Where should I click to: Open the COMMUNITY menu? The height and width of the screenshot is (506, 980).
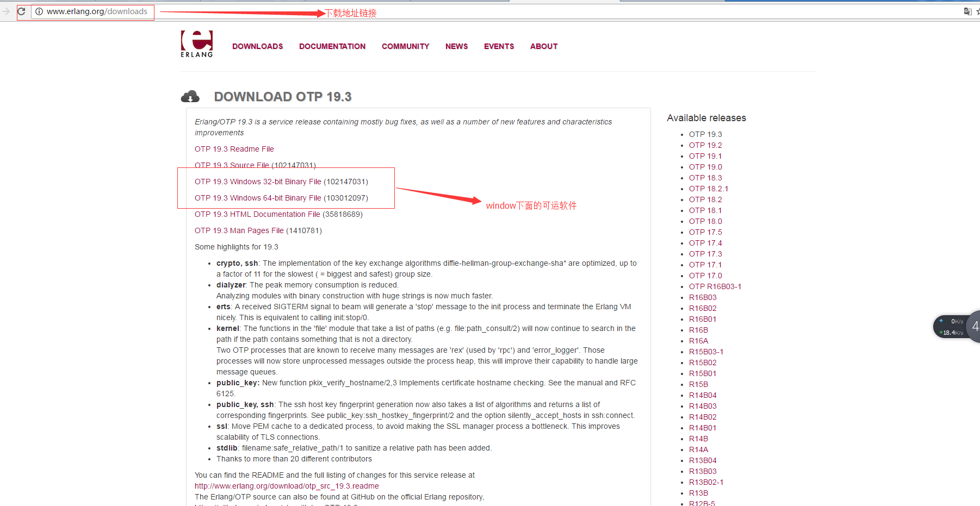[x=405, y=46]
